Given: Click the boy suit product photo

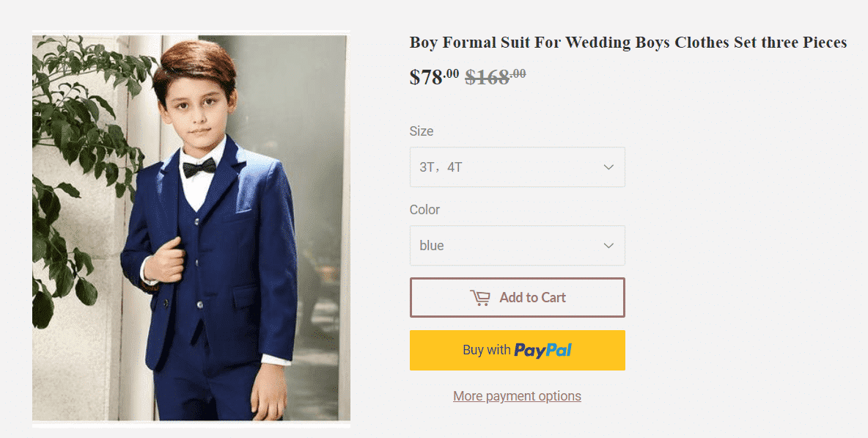Looking at the screenshot, I should pos(191,227).
